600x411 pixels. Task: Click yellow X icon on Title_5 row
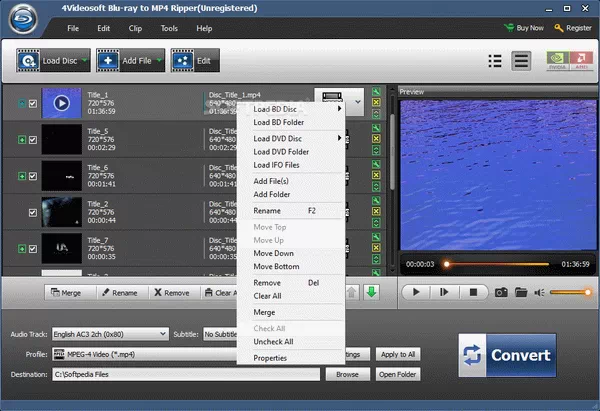[376, 139]
